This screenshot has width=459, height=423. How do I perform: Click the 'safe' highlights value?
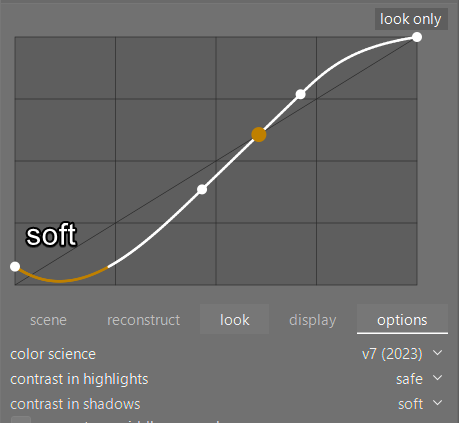409,379
